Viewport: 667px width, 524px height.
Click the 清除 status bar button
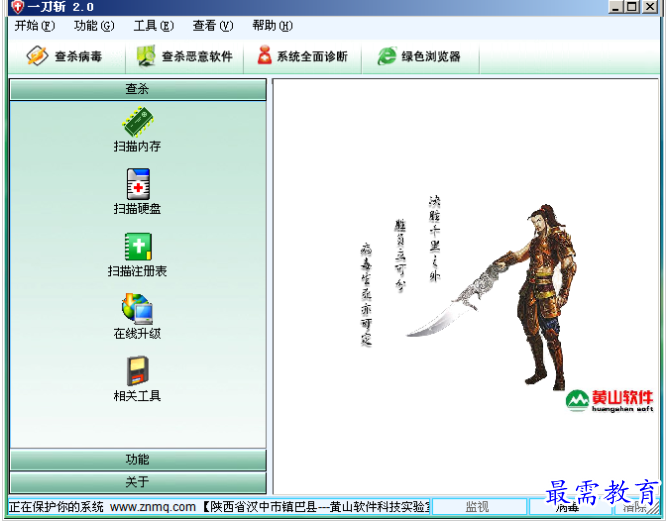(x=635, y=507)
